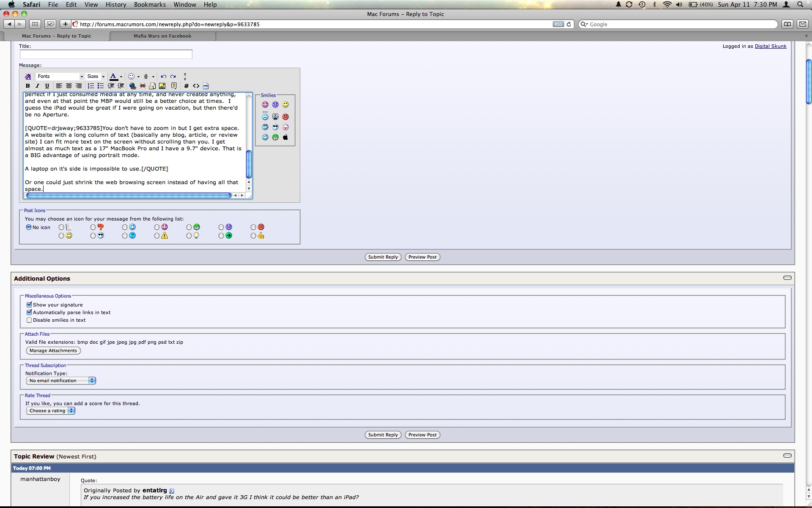This screenshot has width=812, height=508.
Task: Uncheck Automatically parse links in text
Action: (x=29, y=312)
